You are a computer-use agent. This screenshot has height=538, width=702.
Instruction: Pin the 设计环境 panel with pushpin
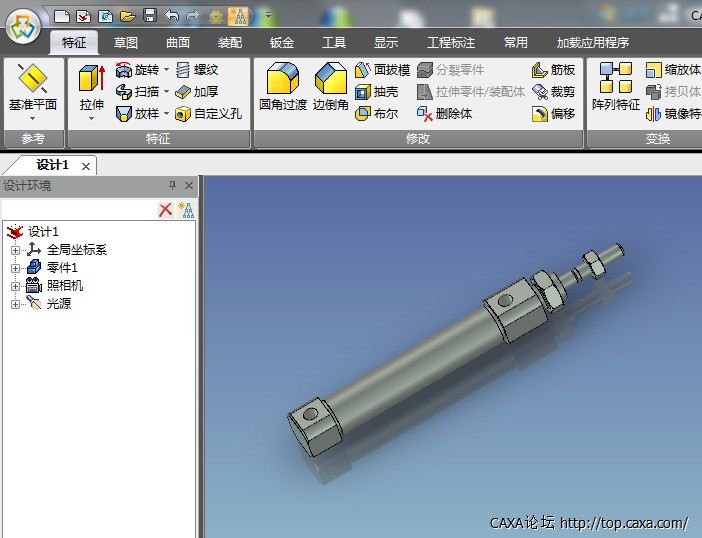[172, 186]
